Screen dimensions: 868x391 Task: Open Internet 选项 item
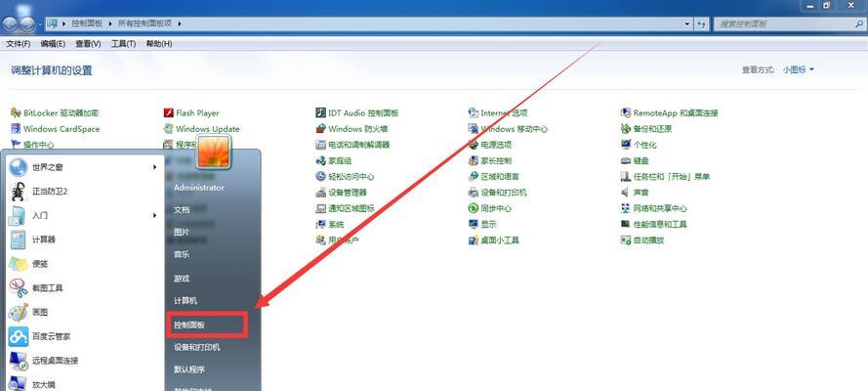tap(498, 113)
